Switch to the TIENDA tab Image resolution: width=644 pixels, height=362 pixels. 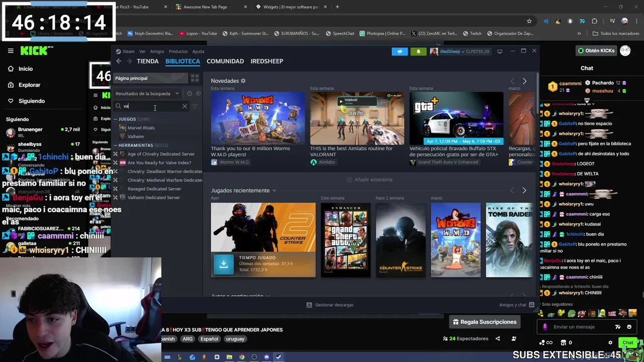pyautogui.click(x=147, y=61)
